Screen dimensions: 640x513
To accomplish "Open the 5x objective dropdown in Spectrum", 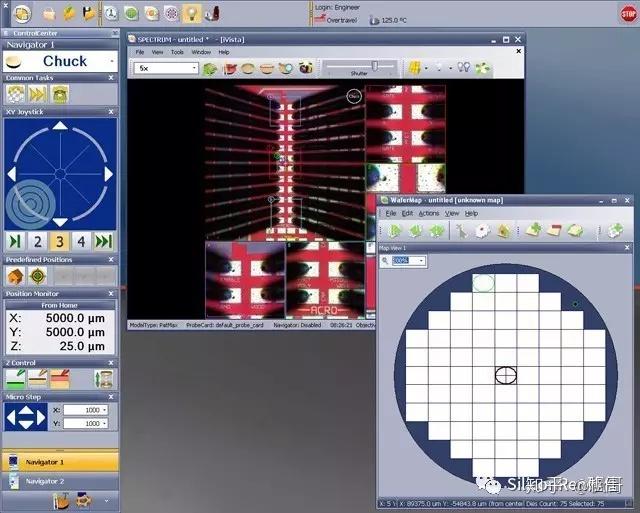I will click(x=195, y=68).
